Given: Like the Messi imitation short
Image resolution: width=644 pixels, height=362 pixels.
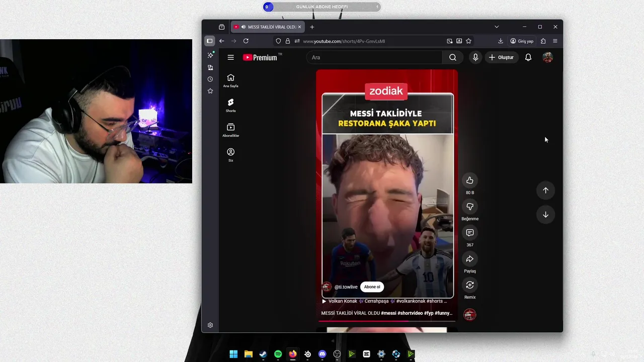Looking at the screenshot, I should (x=469, y=180).
